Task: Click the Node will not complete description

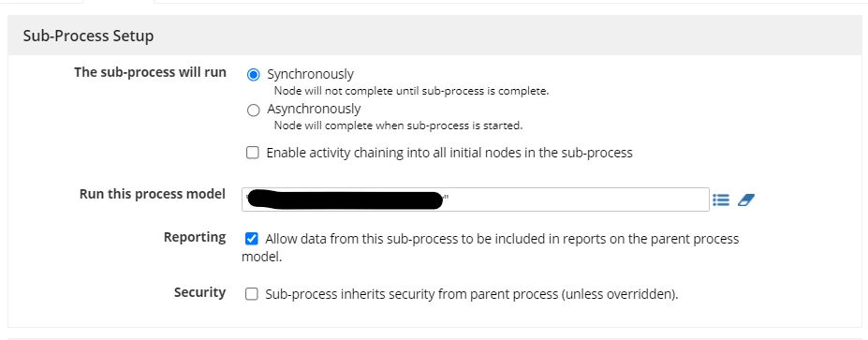Action: pos(411,91)
